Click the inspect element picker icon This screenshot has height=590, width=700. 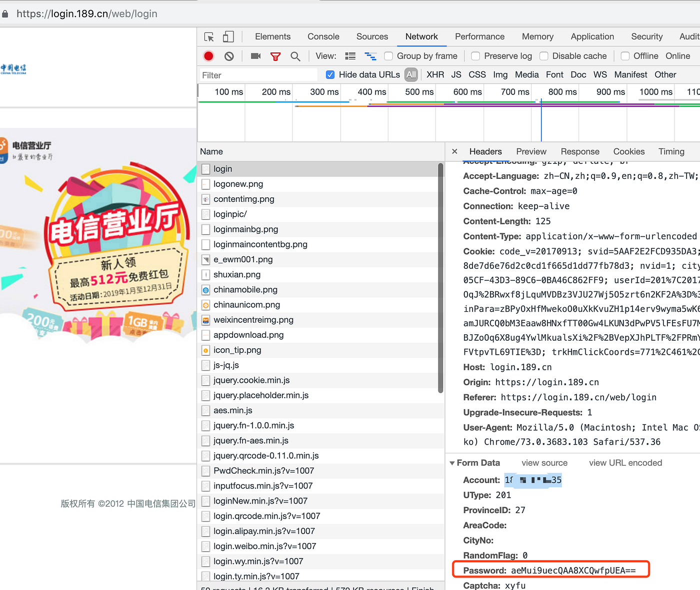click(x=209, y=37)
